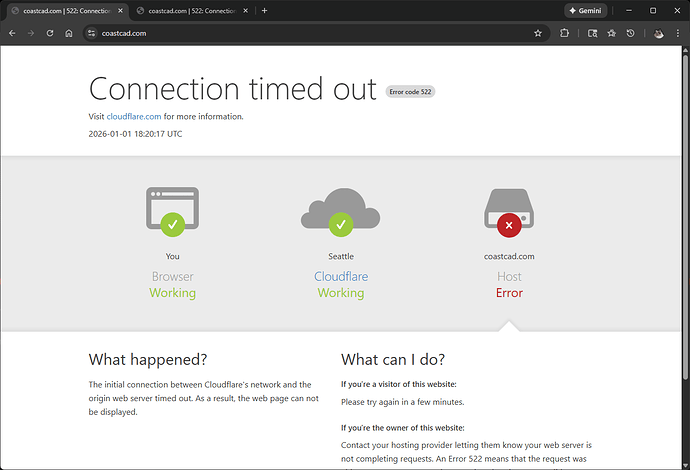Open a new tab with plus button

click(264, 10)
